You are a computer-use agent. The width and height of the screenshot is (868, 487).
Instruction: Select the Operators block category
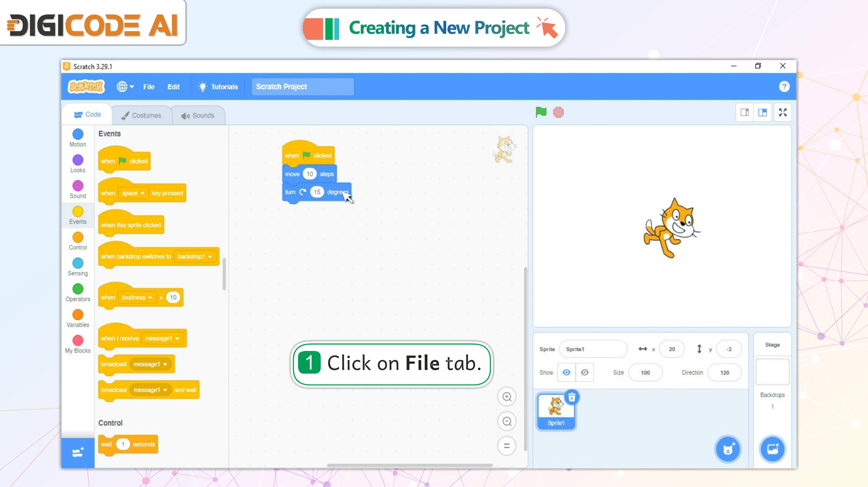pyautogui.click(x=78, y=293)
